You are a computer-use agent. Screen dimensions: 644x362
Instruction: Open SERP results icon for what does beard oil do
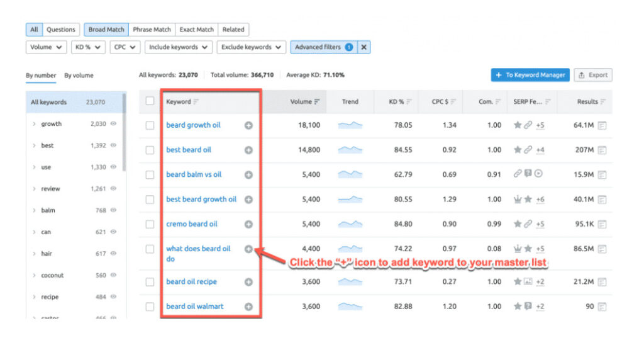pos(602,249)
